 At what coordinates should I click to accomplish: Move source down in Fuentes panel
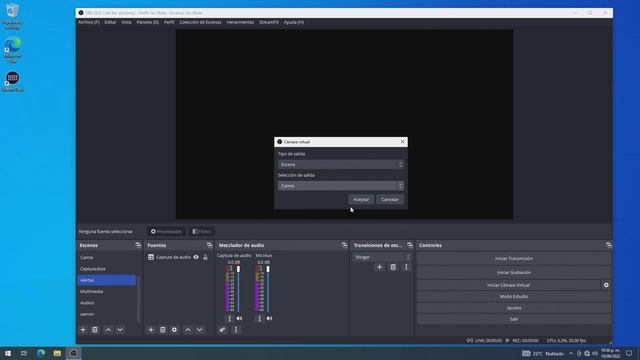tap(200, 330)
